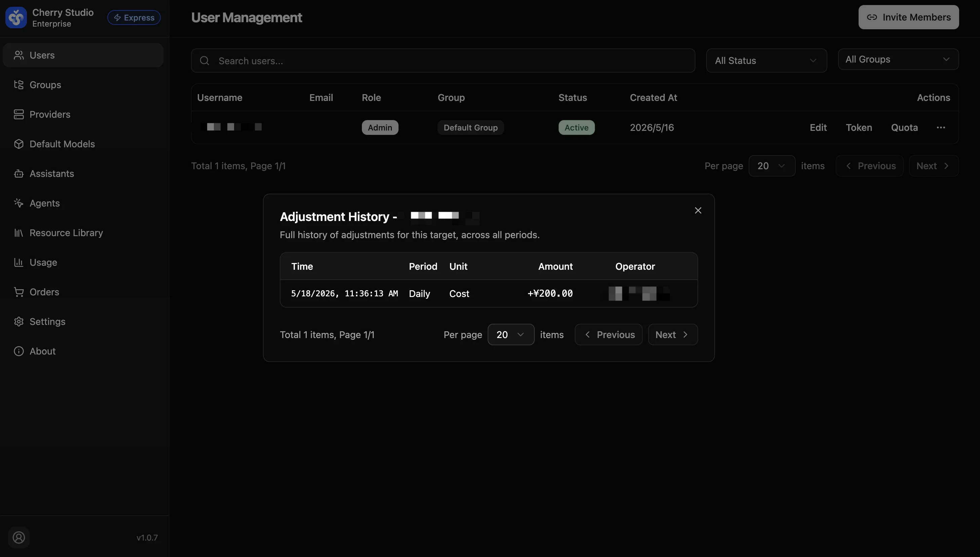Click Token on the Admin user row
The width and height of the screenshot is (980, 557).
859,127
